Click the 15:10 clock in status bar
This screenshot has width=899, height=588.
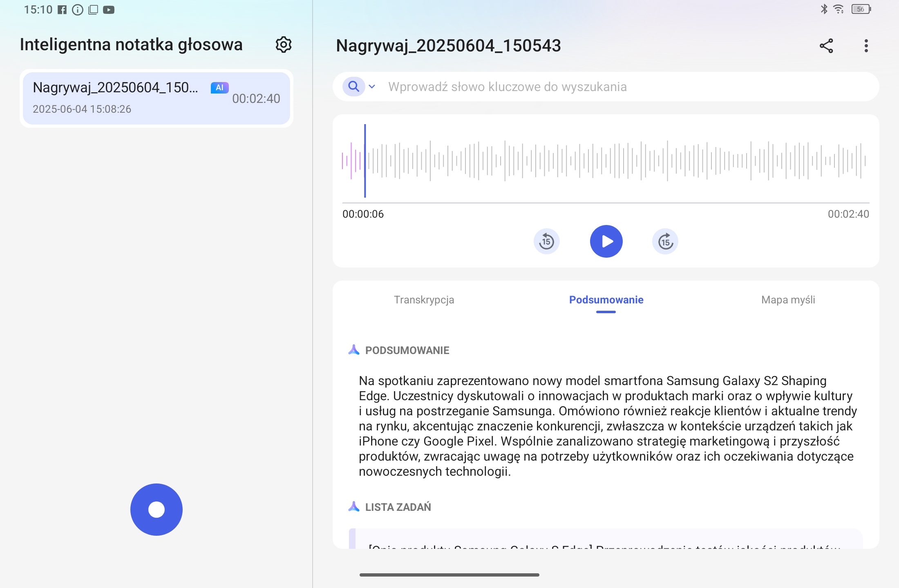pos(38,9)
